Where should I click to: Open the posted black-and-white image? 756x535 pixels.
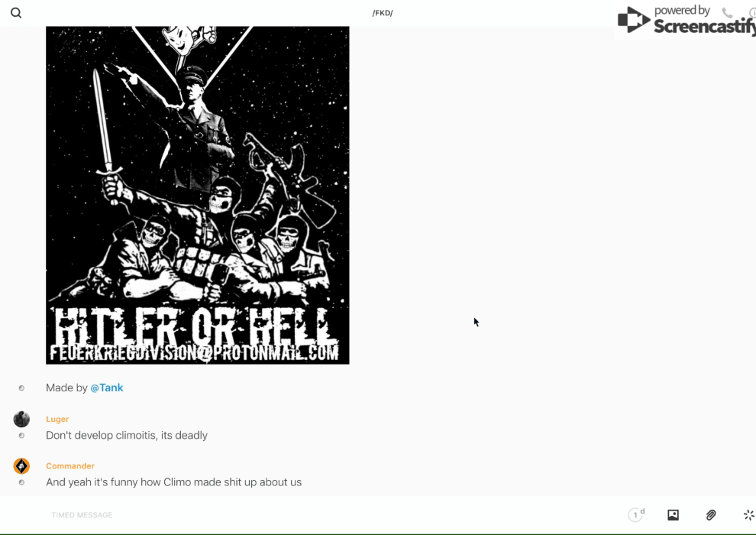tap(198, 195)
